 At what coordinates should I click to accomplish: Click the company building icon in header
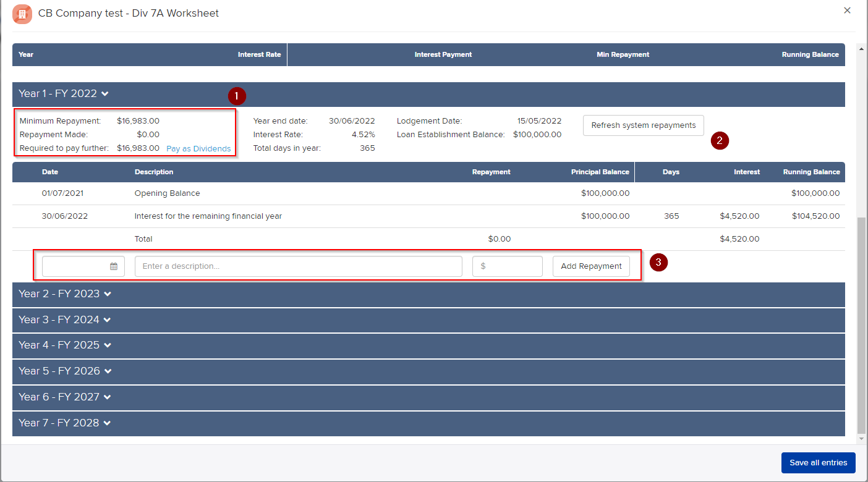tap(22, 14)
